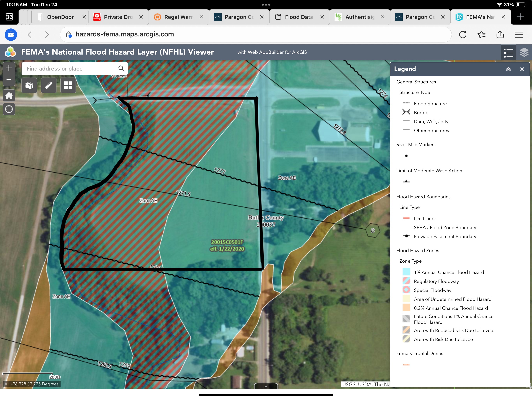Open a new browser tab

click(x=520, y=17)
